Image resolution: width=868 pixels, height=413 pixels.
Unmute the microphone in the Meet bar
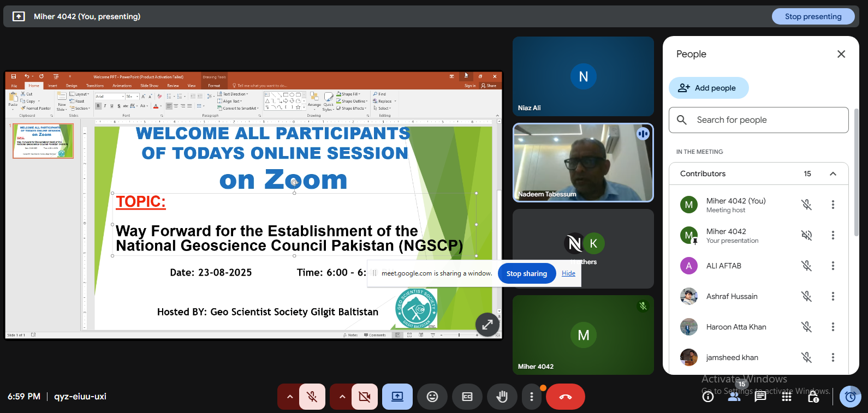312,397
